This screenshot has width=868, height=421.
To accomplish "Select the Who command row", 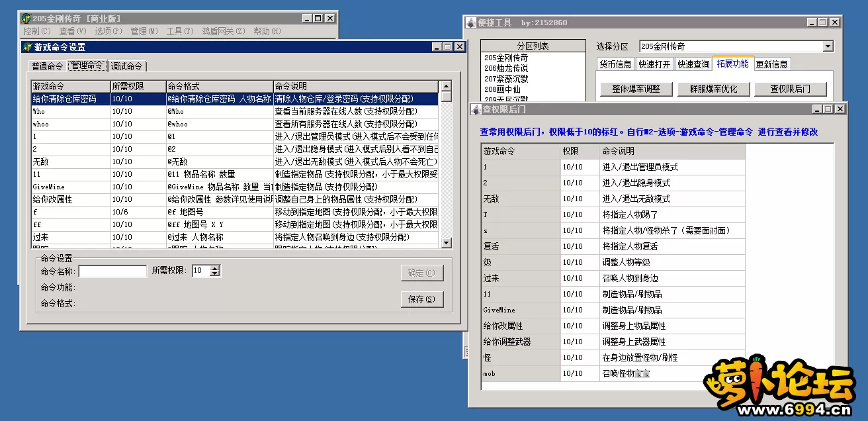I will (235, 111).
